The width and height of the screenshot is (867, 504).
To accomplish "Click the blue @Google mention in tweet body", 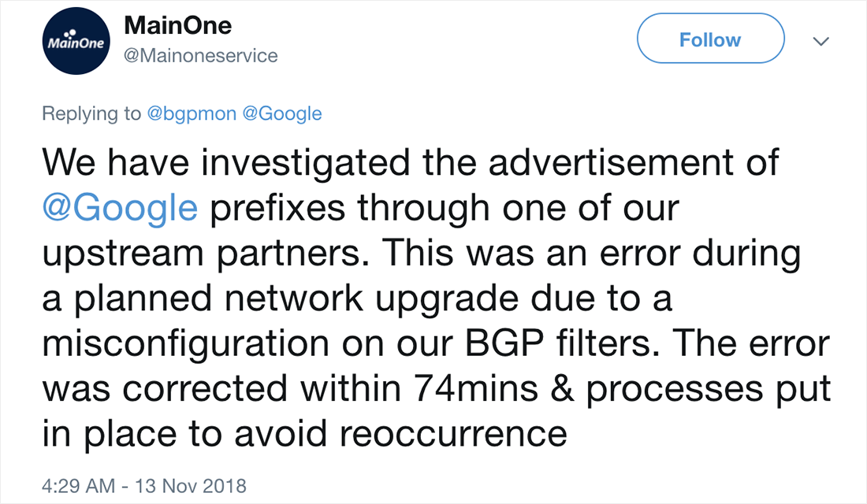I will point(118,209).
